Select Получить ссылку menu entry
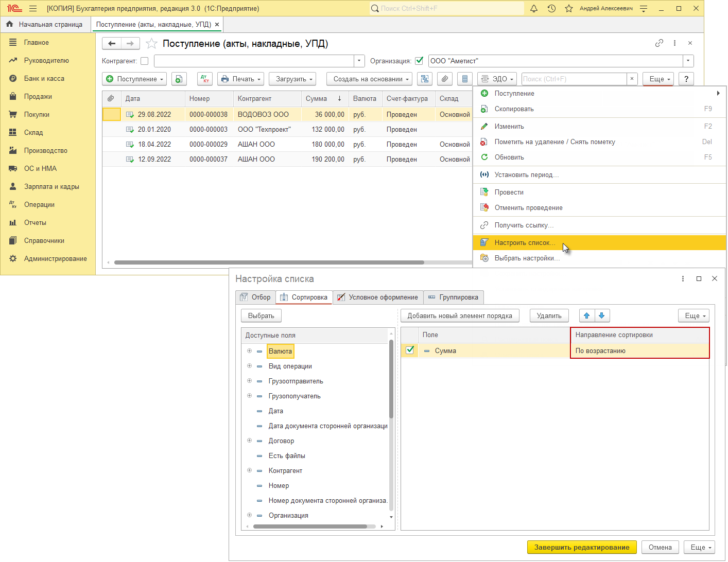 [599, 225]
